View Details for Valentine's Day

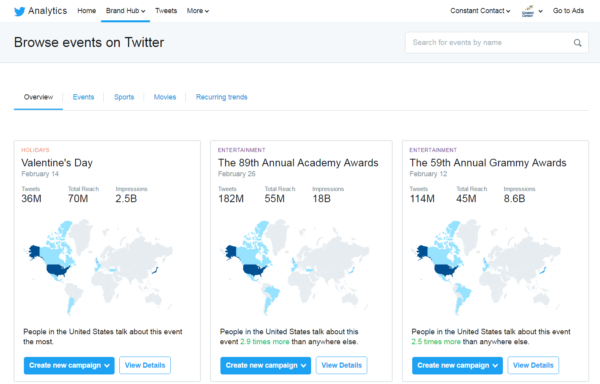click(145, 365)
